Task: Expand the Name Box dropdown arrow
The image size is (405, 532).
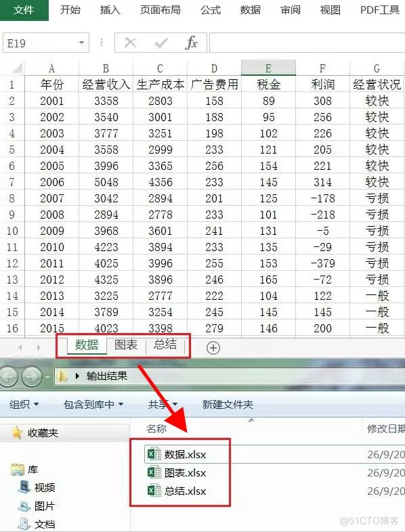Action: 81,43
